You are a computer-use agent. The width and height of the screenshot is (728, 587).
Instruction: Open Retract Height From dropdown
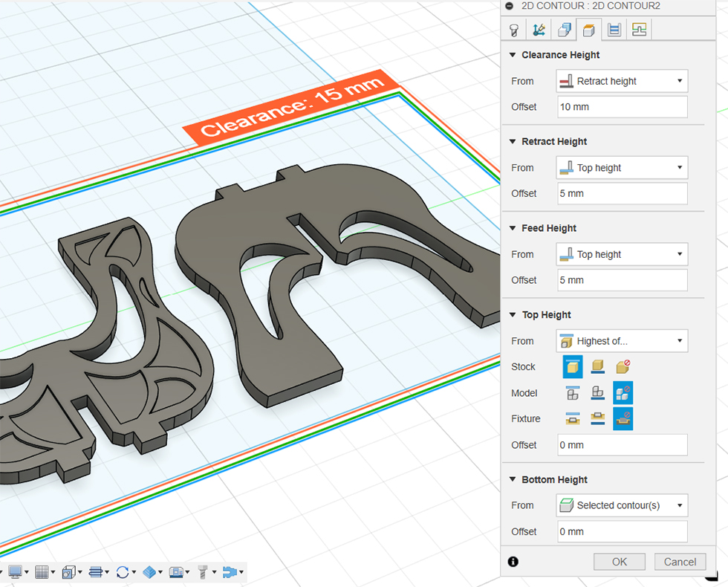[622, 168]
